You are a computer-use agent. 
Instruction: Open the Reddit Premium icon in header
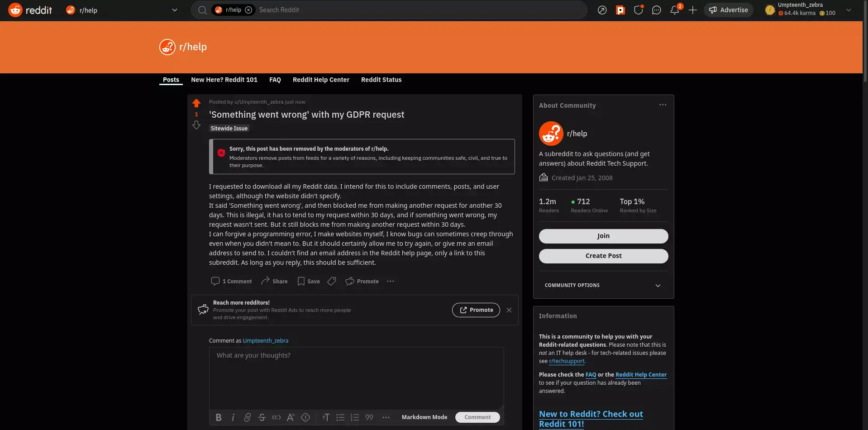click(620, 10)
